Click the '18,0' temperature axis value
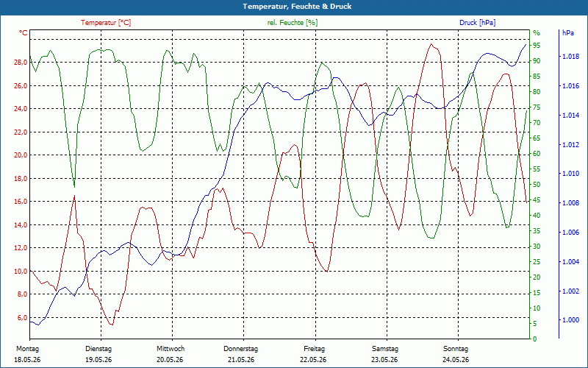This screenshot has height=368, width=588. point(21,178)
